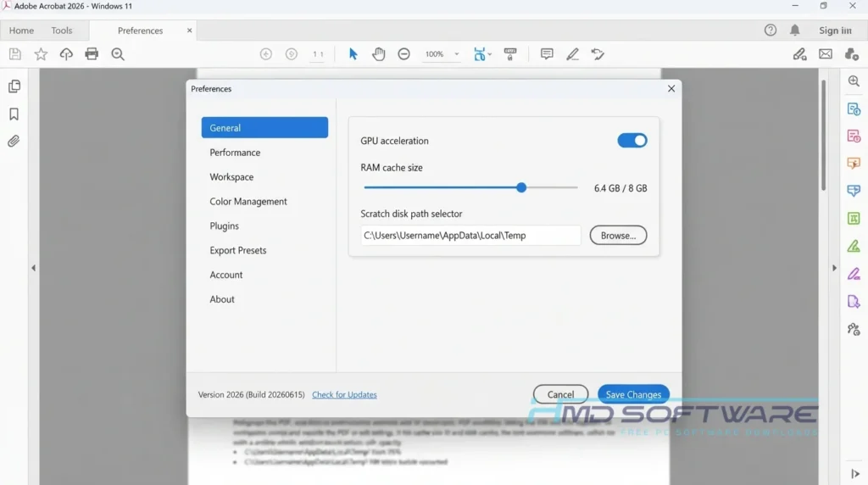Click the Print icon
Screen dimensions: 868x485
(92, 54)
